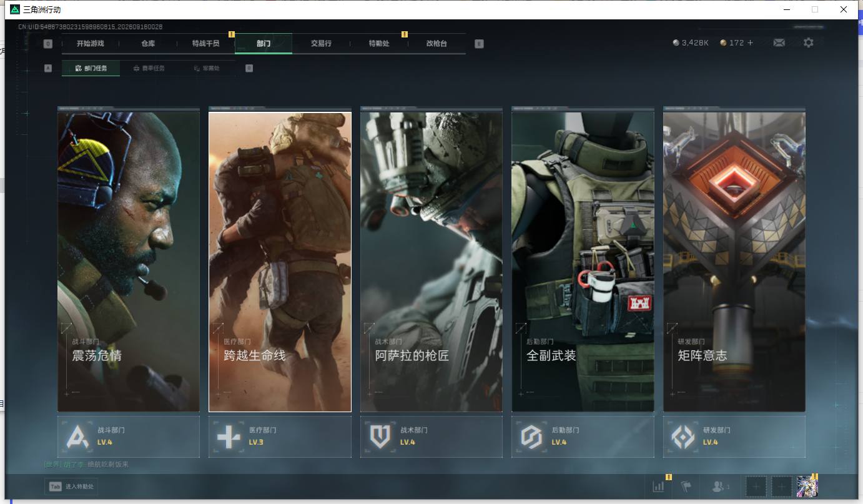Image resolution: width=863 pixels, height=504 pixels.
Task: Click 医疗部门 LV.3 panel
Action: tap(280, 437)
